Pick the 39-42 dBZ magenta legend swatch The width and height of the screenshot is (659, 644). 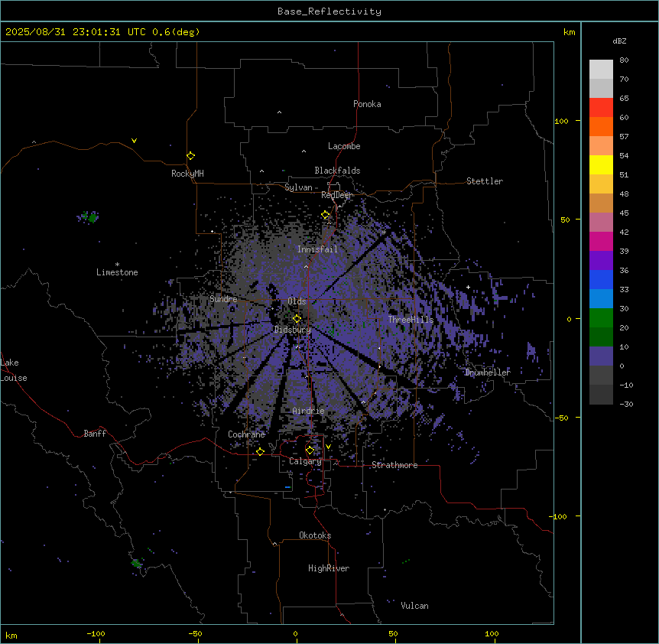(601, 241)
